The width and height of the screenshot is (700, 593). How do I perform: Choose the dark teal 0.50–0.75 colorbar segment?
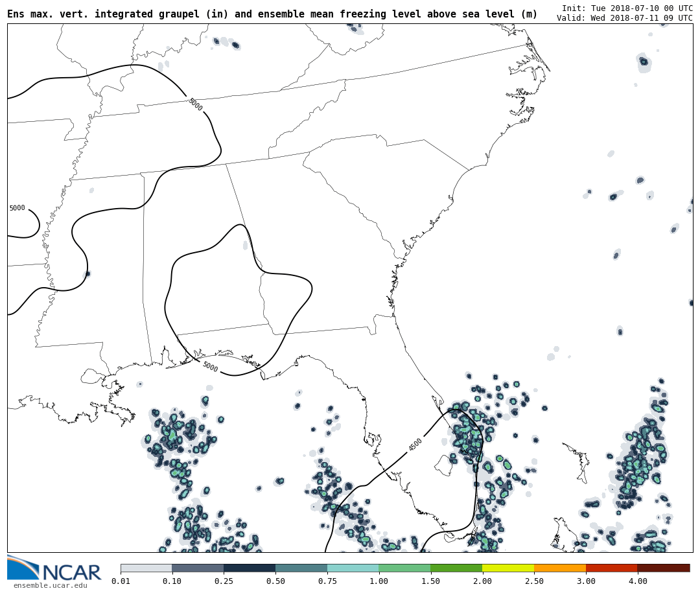coord(301,568)
